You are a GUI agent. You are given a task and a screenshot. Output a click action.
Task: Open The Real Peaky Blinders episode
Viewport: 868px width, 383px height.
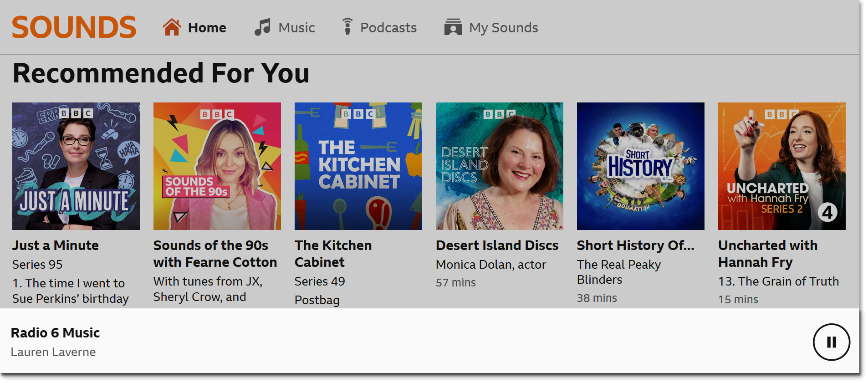619,272
